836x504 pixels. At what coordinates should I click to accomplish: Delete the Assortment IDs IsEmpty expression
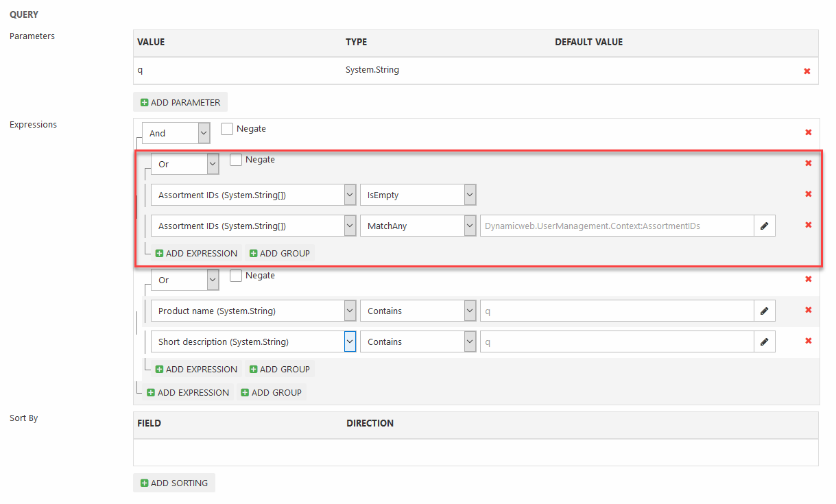(808, 194)
